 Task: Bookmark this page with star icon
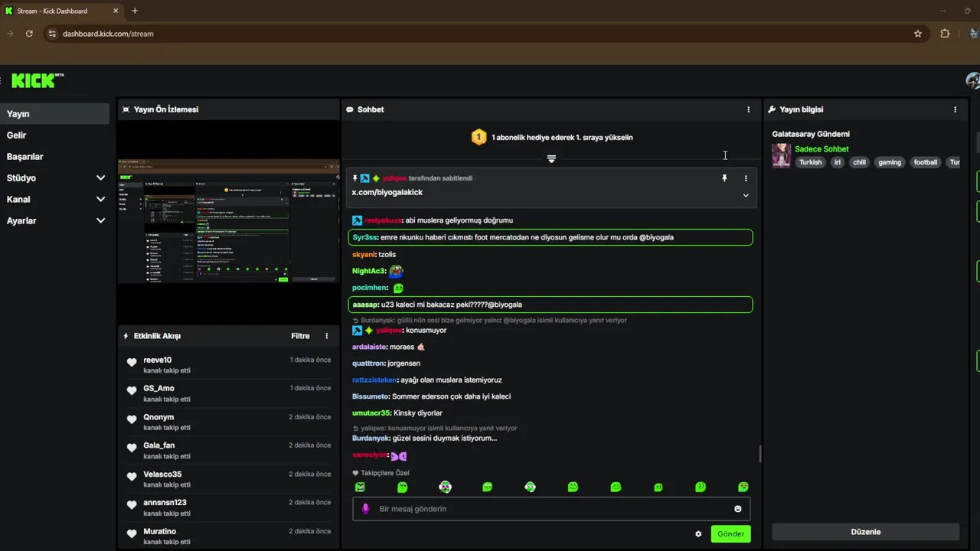click(x=918, y=34)
